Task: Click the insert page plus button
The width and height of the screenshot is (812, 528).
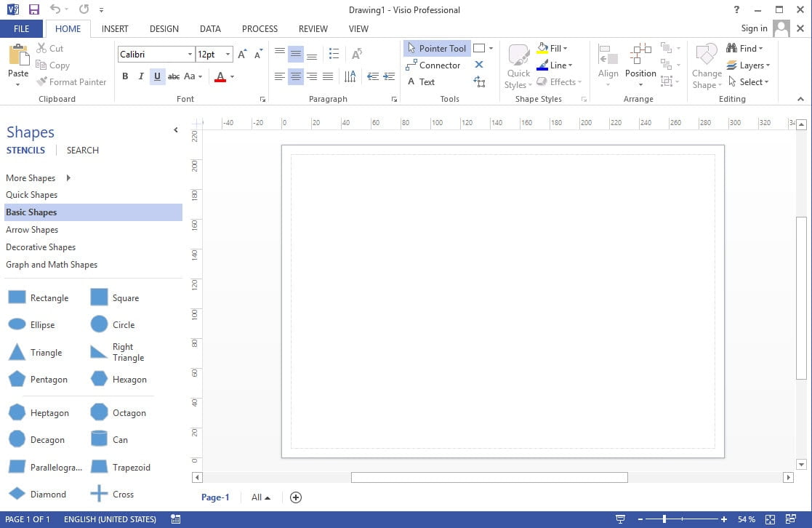Action: coord(296,497)
